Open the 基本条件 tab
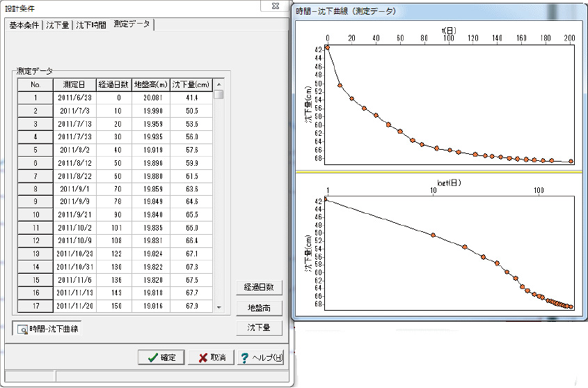Viewport: 588px width, 388px height. (24, 25)
